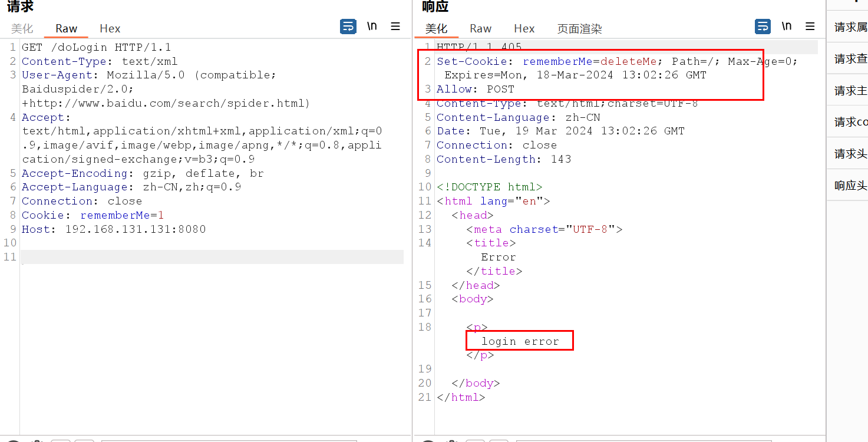The width and height of the screenshot is (868, 442).
Task: Open request panel hamburger options menu
Action: tap(395, 27)
